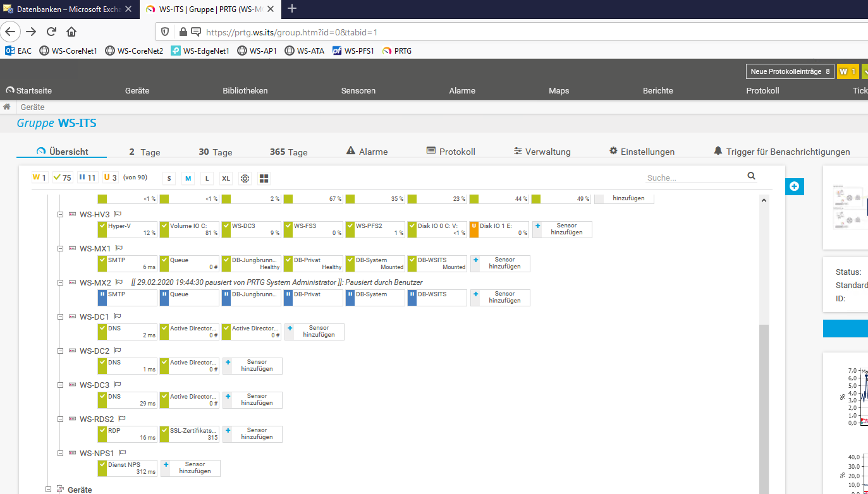The image size is (868, 494).
Task: Collapse the WS-NPS1 device
Action: (x=60, y=453)
